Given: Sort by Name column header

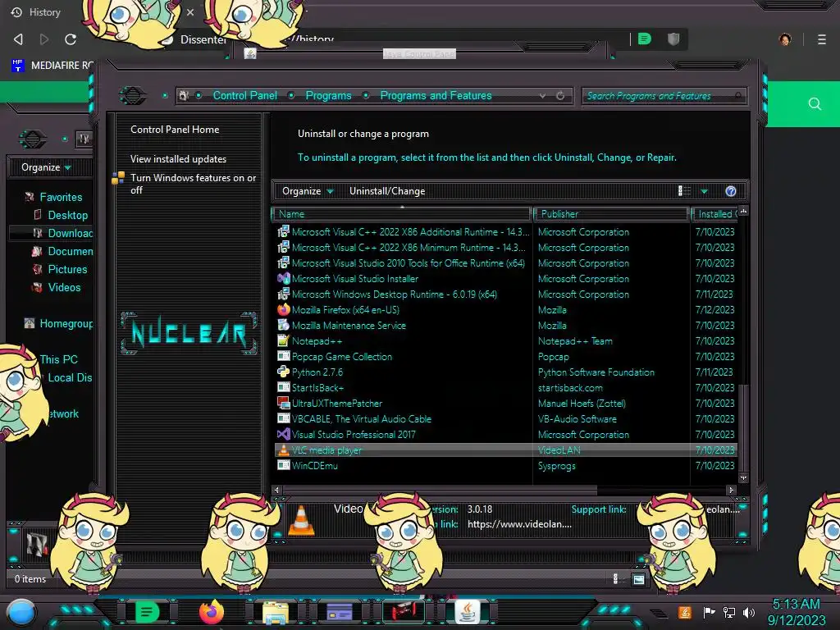Looking at the screenshot, I should pos(402,214).
